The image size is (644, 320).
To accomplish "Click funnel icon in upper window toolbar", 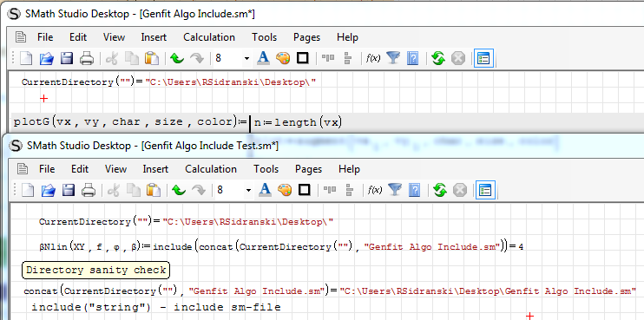I will click(x=393, y=58).
